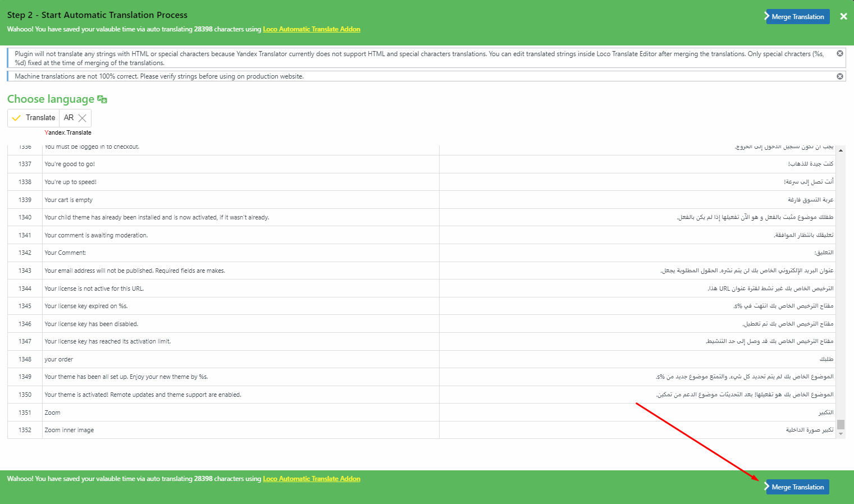
Task: Select the AR language code
Action: 68,118
